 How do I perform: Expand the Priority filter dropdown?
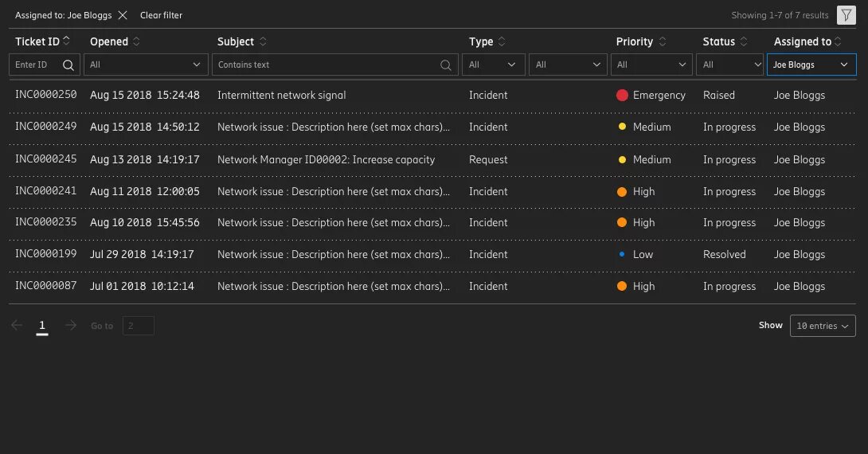tap(651, 65)
